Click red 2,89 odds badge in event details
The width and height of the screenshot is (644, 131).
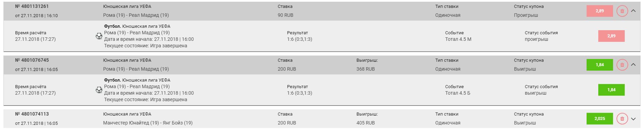tap(611, 36)
